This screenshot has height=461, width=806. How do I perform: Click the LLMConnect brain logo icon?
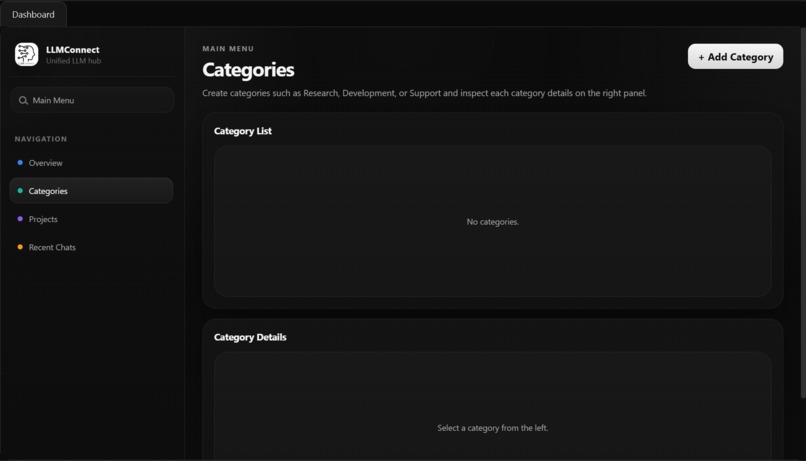coord(26,54)
